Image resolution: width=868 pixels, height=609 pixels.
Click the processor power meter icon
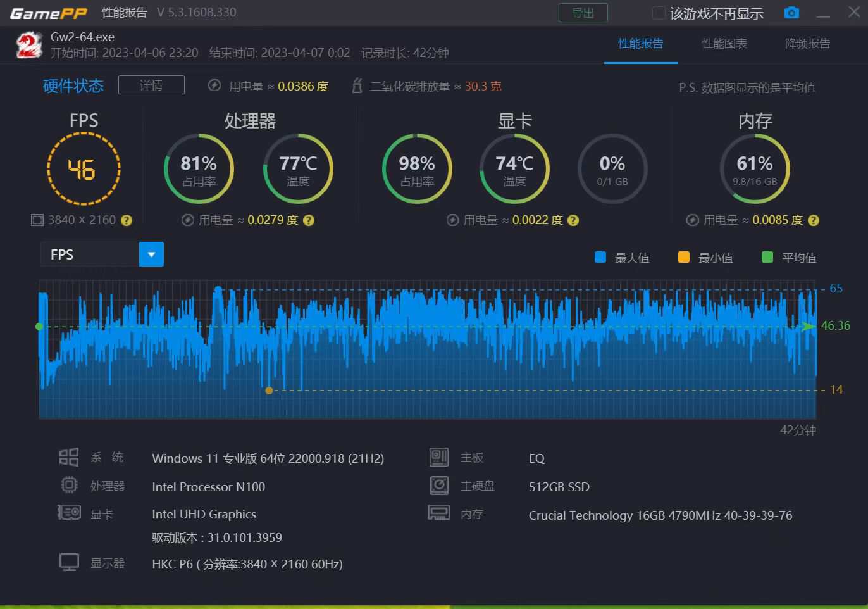(x=187, y=220)
